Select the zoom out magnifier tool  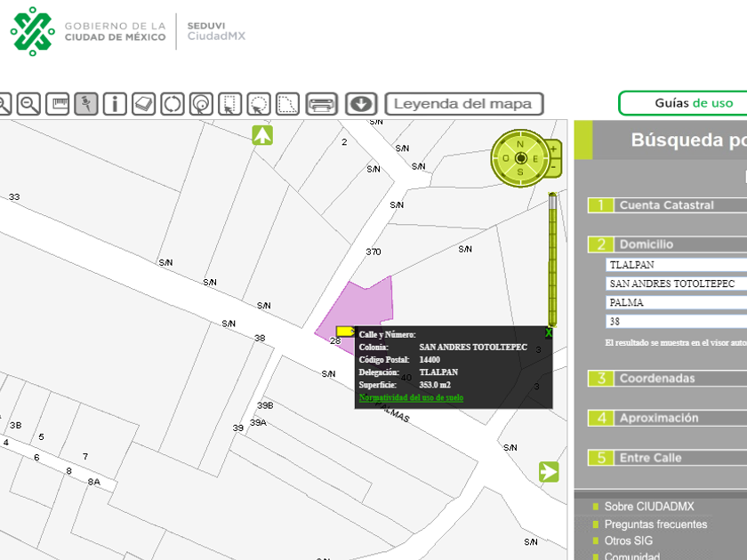point(29,104)
